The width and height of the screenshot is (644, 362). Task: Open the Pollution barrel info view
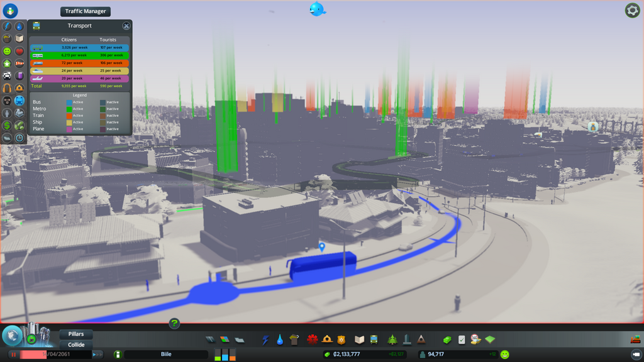tap(19, 75)
